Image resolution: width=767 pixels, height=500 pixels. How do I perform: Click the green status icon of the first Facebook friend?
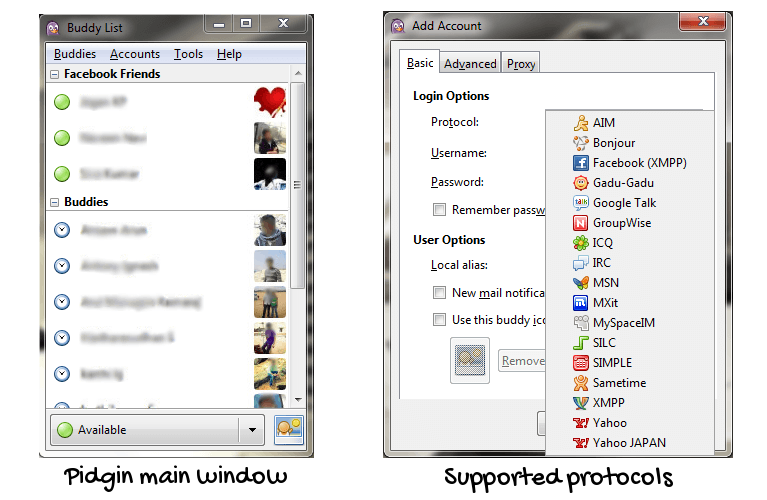coord(62,102)
